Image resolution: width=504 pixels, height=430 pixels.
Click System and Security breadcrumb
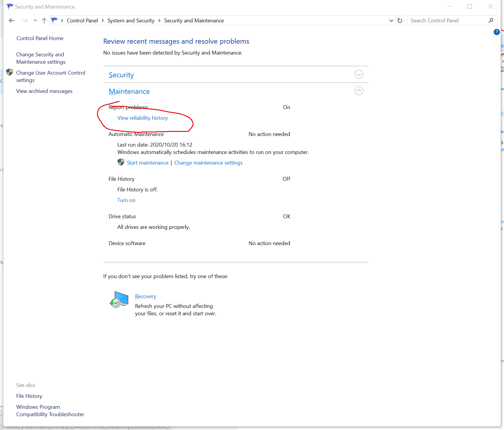131,20
